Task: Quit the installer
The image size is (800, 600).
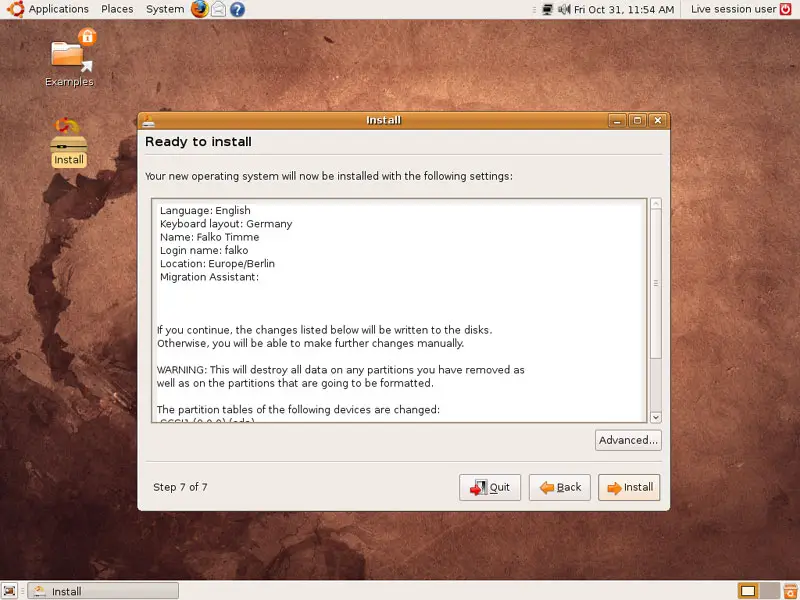Action: [490, 487]
